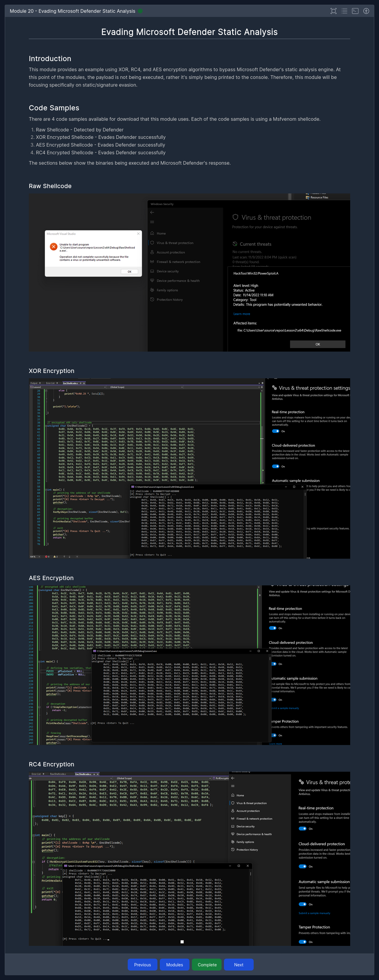This screenshot has width=379, height=980.
Task: Mark the module as Complete
Action: (x=207, y=965)
